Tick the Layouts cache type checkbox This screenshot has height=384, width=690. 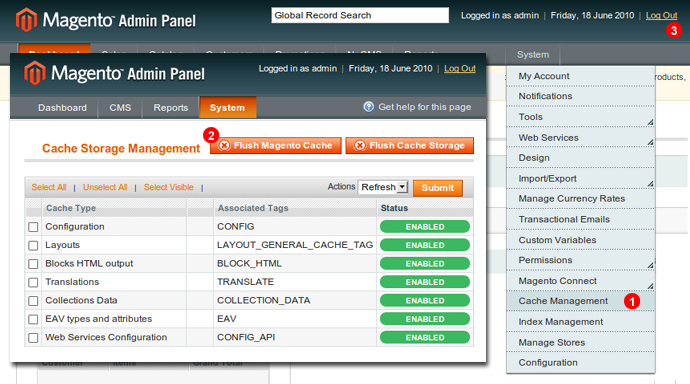(x=33, y=245)
